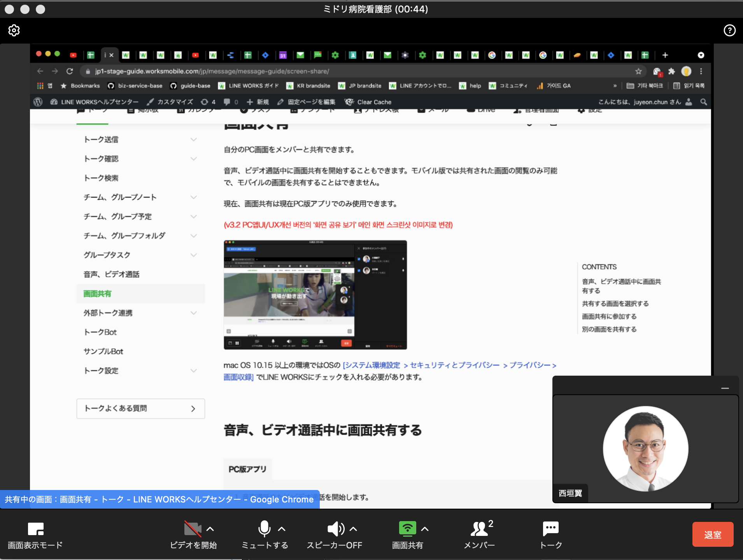Start video with ビデオを開始 camera icon

coord(193,529)
